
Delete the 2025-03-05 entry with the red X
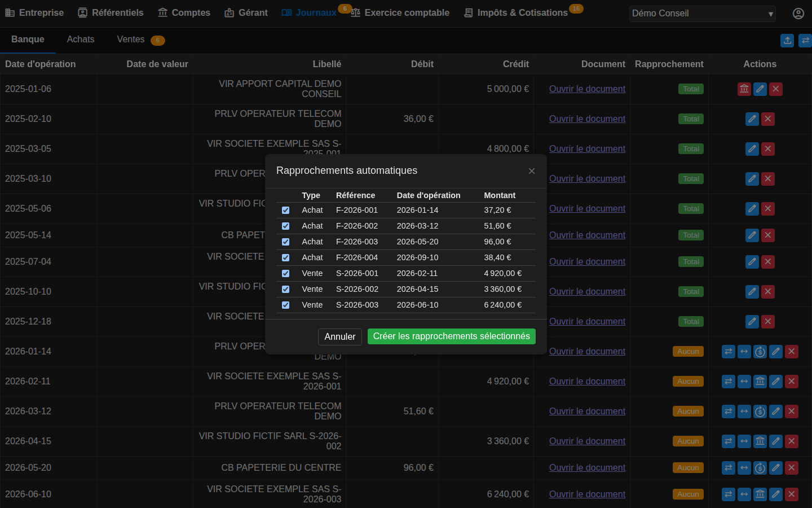pyautogui.click(x=768, y=148)
